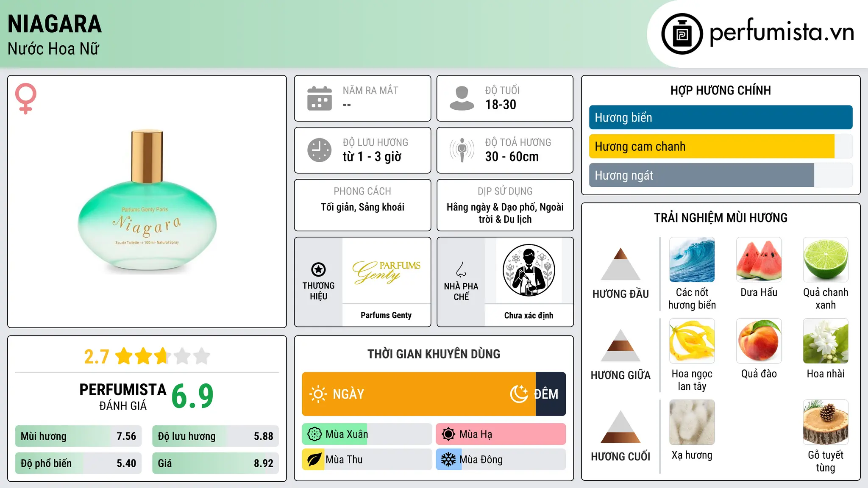Click the calendar icon beside Năm ra mắt
Image resolution: width=868 pixels, height=488 pixels.
pyautogui.click(x=320, y=98)
